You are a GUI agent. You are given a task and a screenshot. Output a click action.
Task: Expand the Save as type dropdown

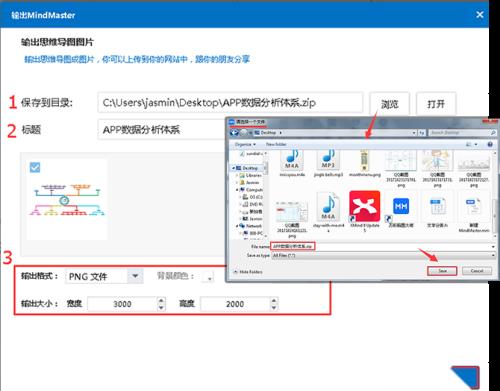493,255
